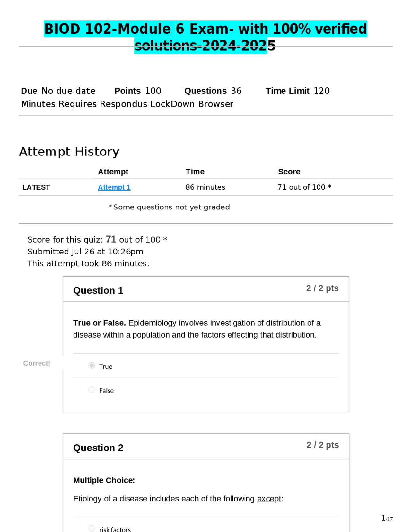This screenshot has height=532, width=411.
Task: Click the 71 out of 100 score cell
Action: coord(304,187)
